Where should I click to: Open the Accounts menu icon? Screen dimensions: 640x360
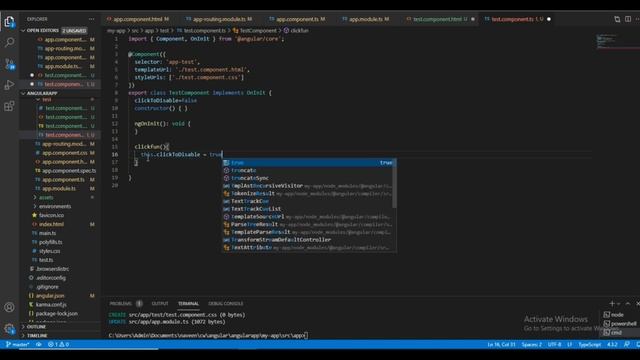(x=9, y=307)
